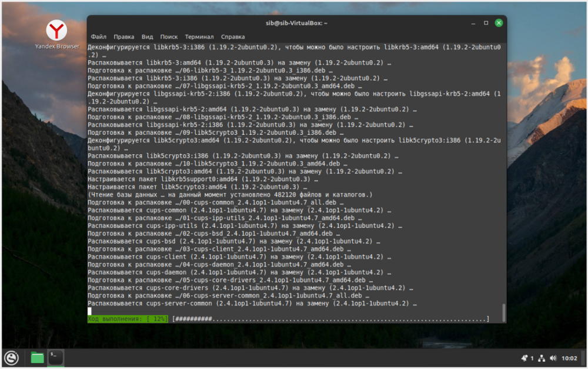Click the line mentioning '06-libkrb5-3' deb file

coord(210,71)
